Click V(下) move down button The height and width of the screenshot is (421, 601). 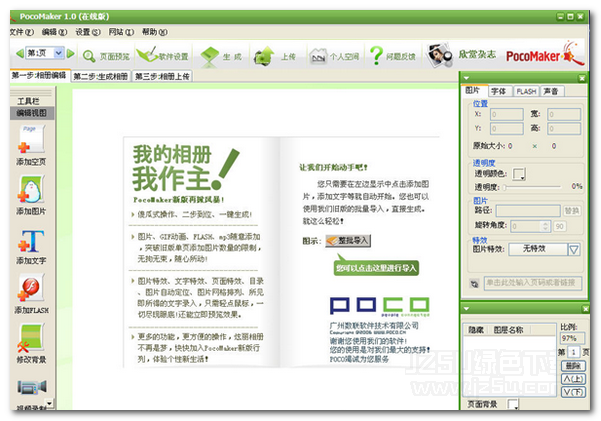coord(573,392)
